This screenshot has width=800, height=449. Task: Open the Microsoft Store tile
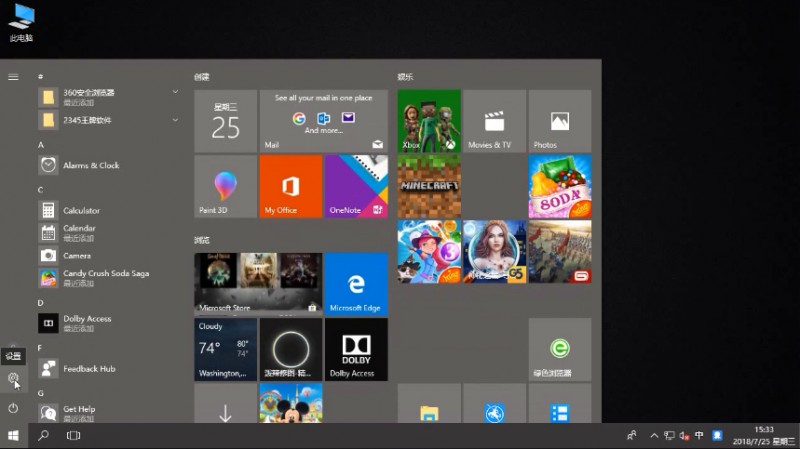[x=258, y=284]
